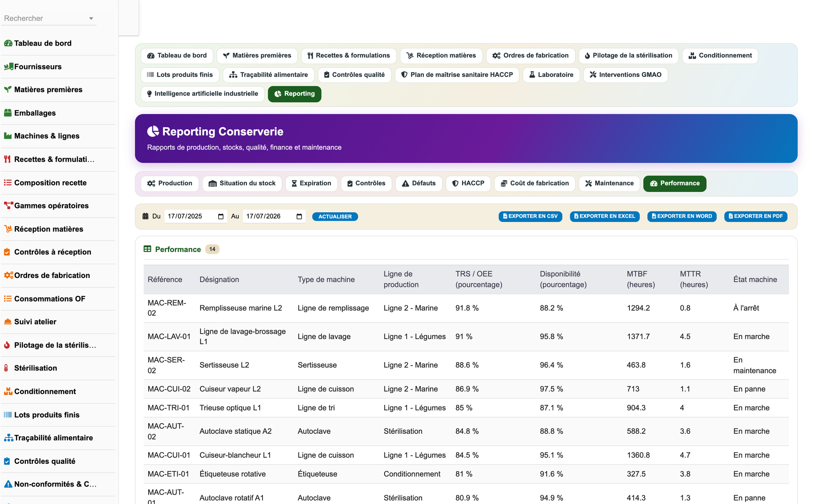Click the Emballages box icon in sidebar

[8, 113]
